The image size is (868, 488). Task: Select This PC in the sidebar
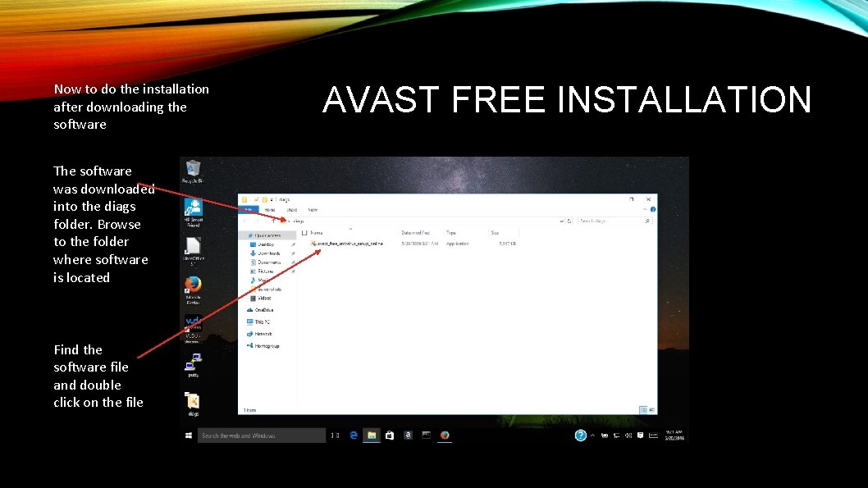pos(258,322)
